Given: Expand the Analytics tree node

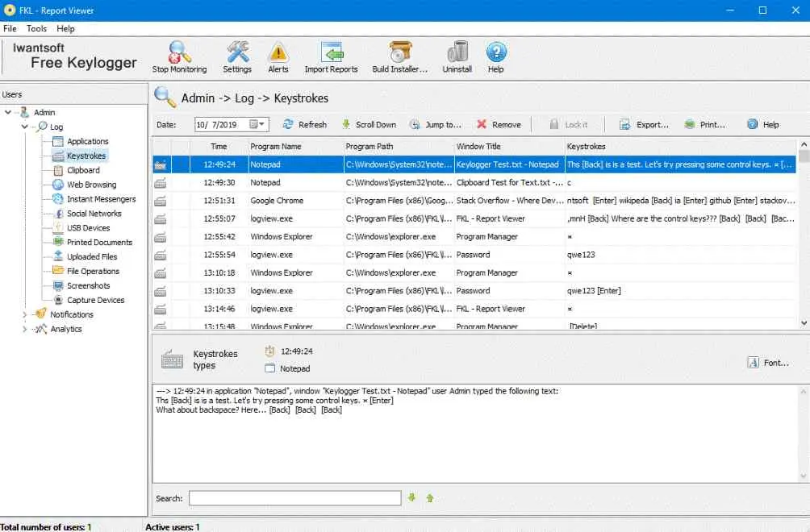Looking at the screenshot, I should 25,329.
